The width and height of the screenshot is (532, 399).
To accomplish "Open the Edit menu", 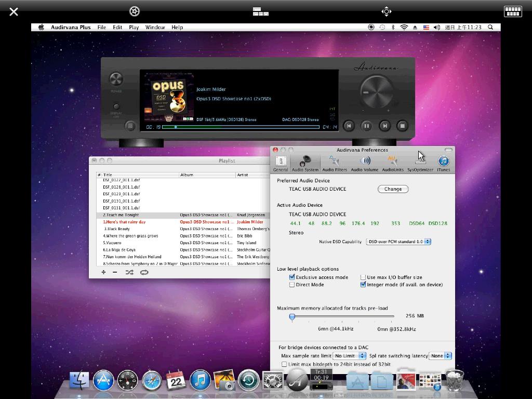I will [117, 27].
